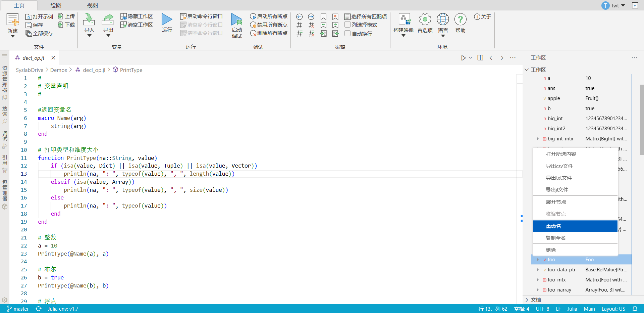The width and height of the screenshot is (644, 313).
Task: Click 隐藏工作区 hide workspace
Action: (x=137, y=16)
